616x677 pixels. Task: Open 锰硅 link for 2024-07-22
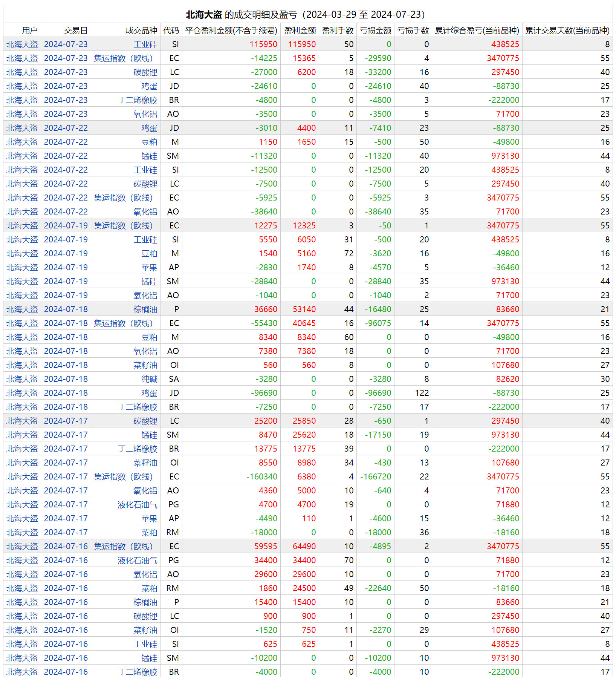point(149,156)
